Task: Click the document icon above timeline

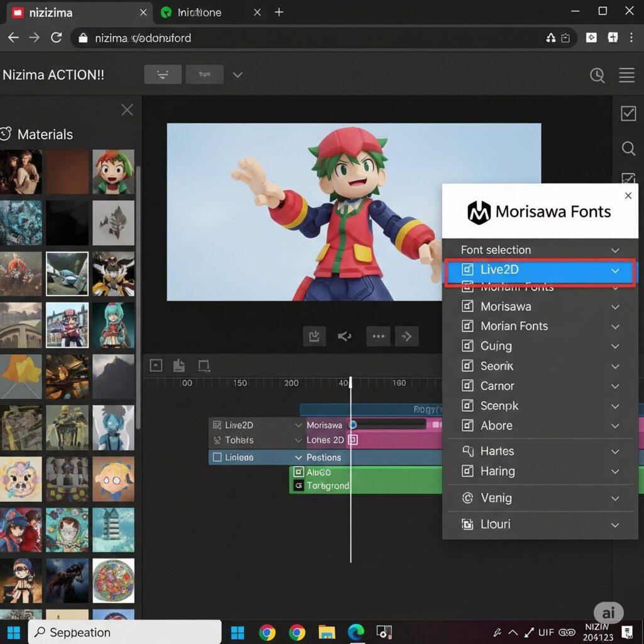Action: pyautogui.click(x=179, y=365)
